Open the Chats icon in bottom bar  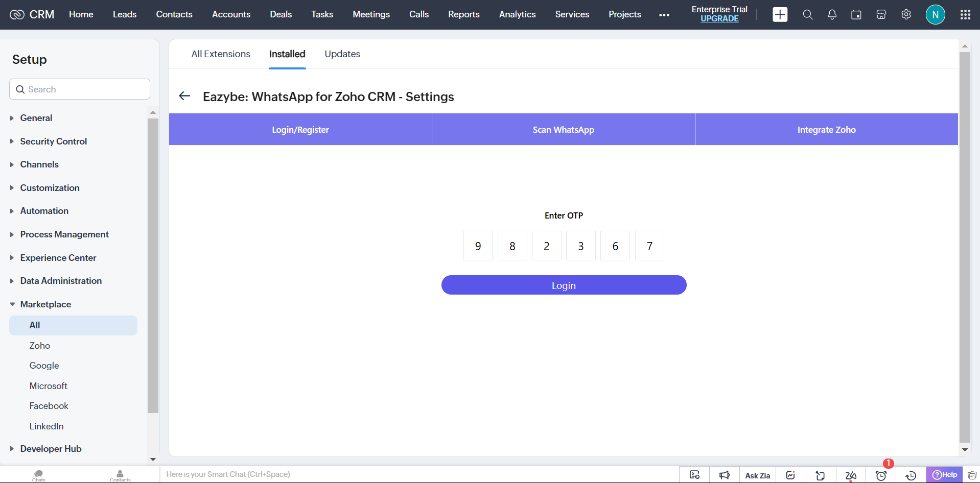39,475
